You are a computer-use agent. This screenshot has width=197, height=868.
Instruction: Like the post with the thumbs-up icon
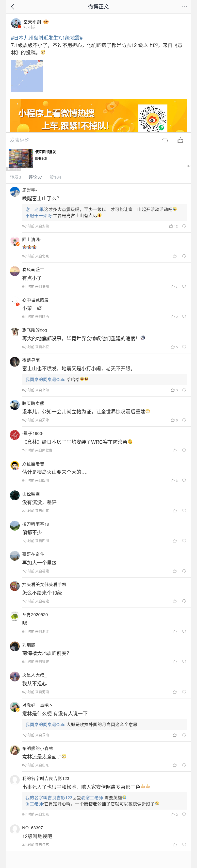[181, 140]
